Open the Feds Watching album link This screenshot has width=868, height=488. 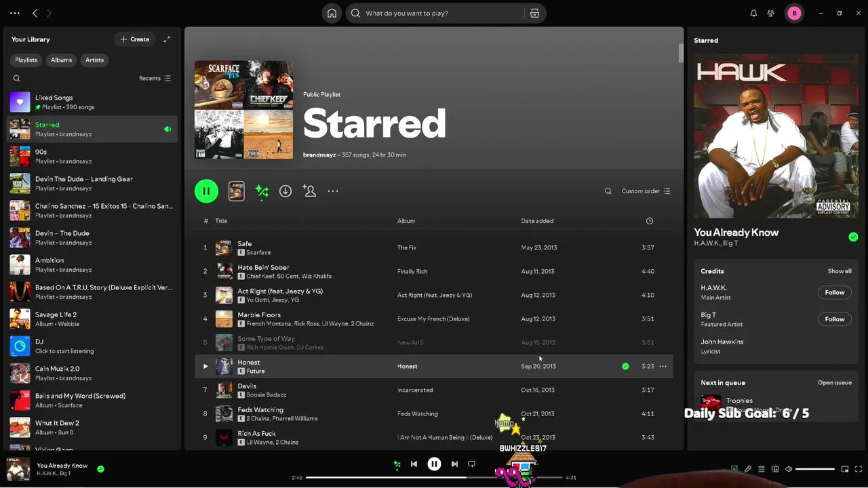click(x=418, y=413)
